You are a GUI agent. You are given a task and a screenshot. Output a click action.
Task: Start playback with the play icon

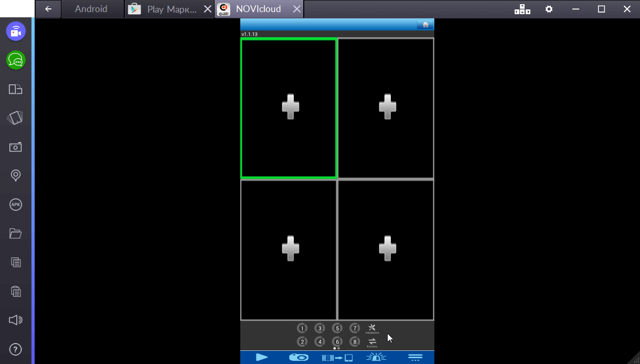[x=262, y=357]
